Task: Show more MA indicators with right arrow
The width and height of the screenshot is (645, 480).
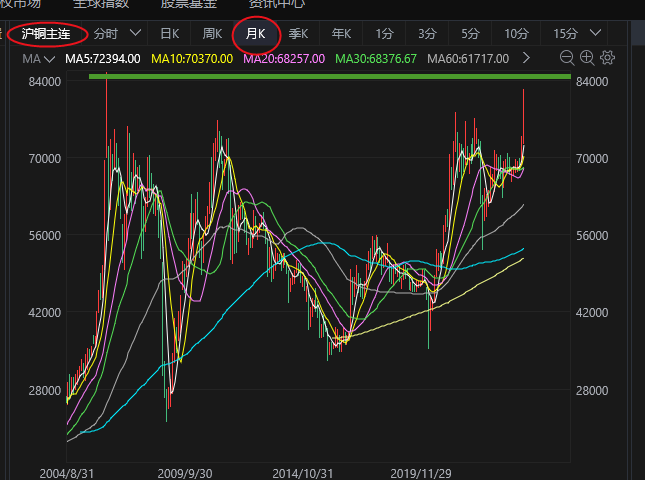Action: [x=526, y=58]
